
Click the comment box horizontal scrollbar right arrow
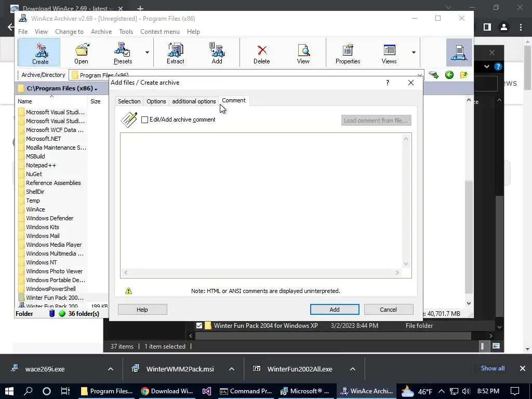(x=397, y=272)
